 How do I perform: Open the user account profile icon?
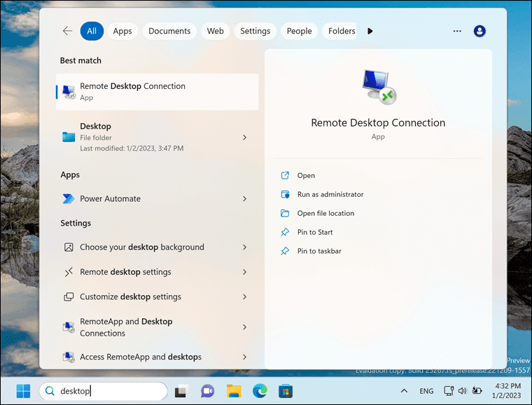coord(479,31)
